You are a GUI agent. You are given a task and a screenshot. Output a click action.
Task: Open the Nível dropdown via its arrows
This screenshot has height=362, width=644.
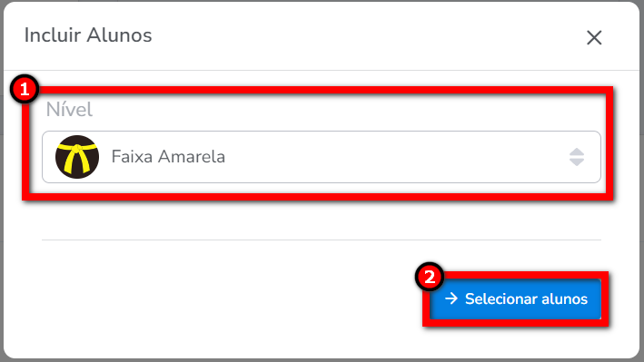(x=577, y=157)
